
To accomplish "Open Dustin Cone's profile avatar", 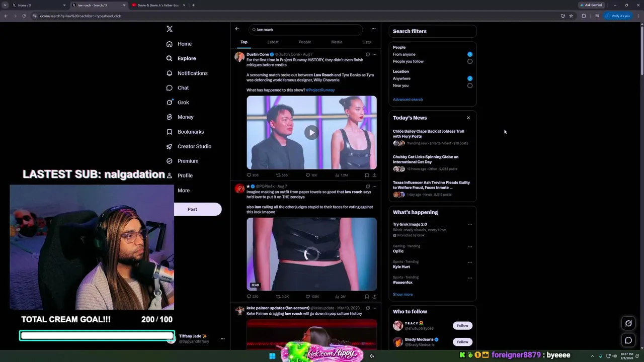I will click(x=239, y=56).
